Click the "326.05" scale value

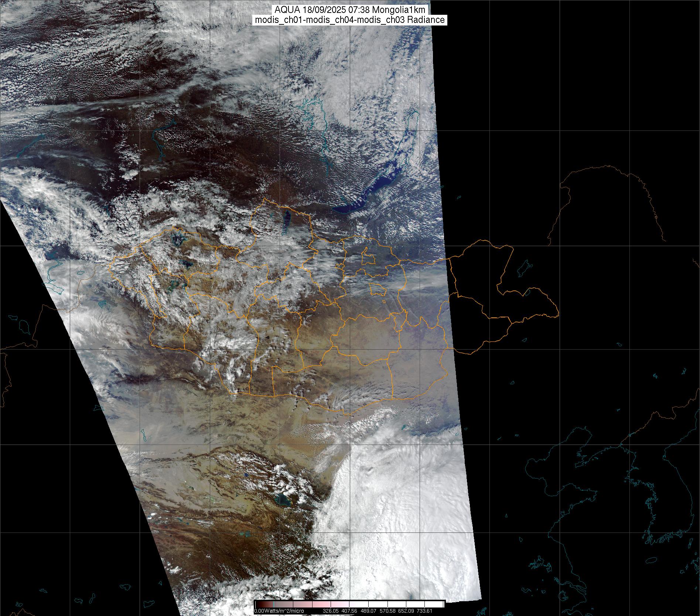click(x=331, y=611)
